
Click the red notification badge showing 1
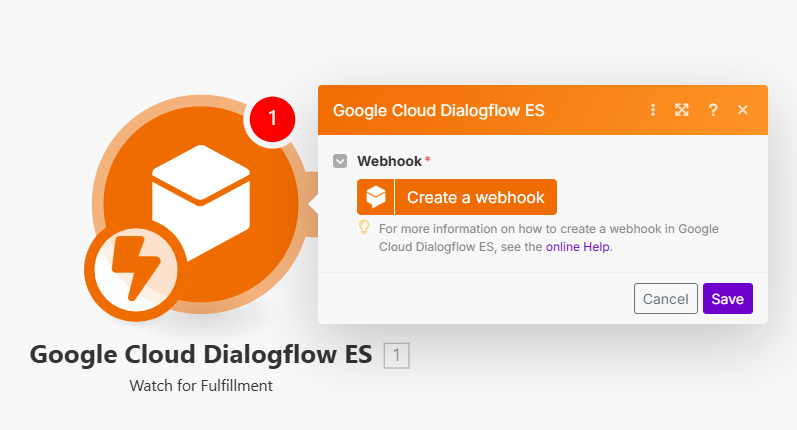[272, 119]
